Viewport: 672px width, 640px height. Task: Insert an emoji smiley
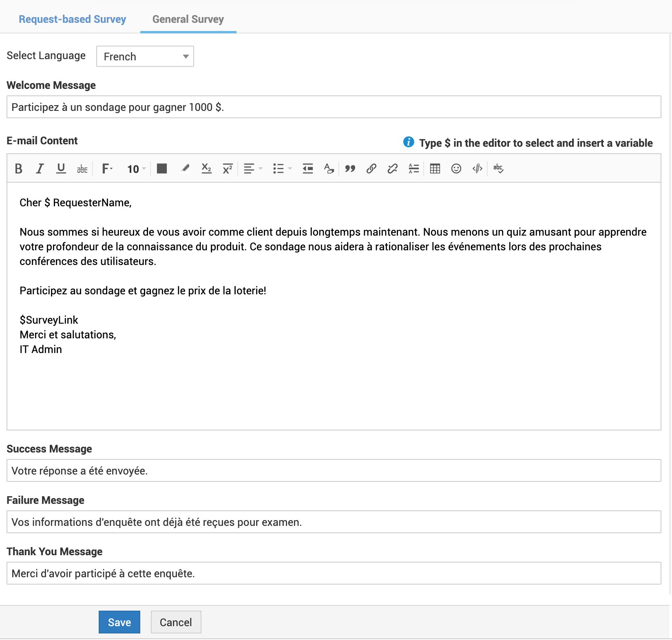[x=456, y=168]
